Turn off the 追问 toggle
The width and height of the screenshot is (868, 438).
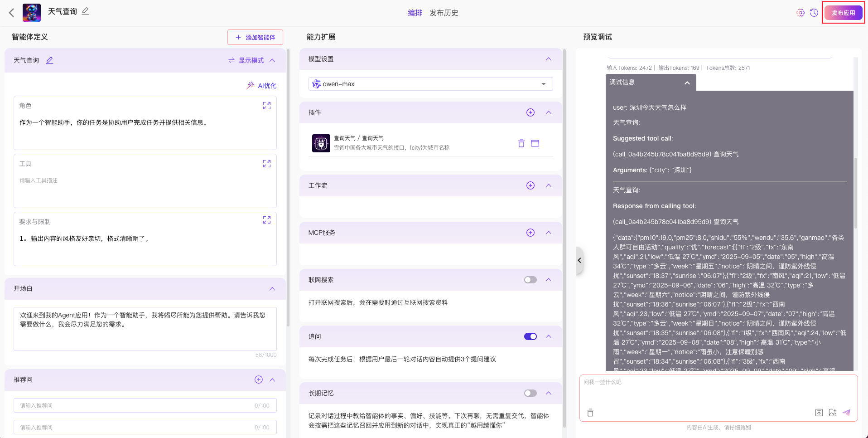pos(530,336)
